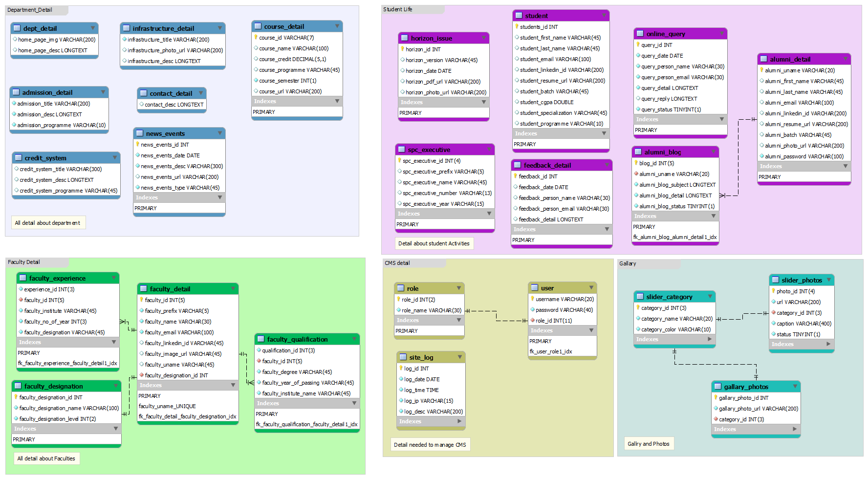Click the student table icon
This screenshot has width=868, height=479.
pos(519,16)
